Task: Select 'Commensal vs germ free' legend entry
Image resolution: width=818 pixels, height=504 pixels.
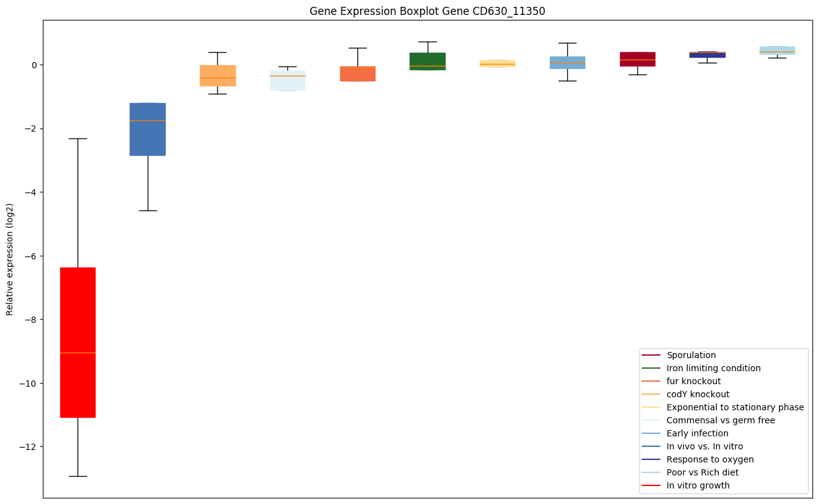Action: click(x=721, y=421)
